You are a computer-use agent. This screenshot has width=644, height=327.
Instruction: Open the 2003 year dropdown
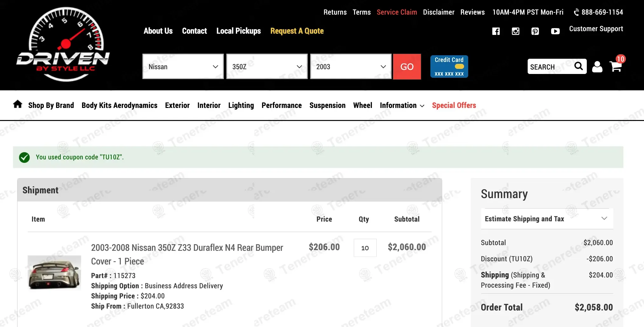[351, 67]
